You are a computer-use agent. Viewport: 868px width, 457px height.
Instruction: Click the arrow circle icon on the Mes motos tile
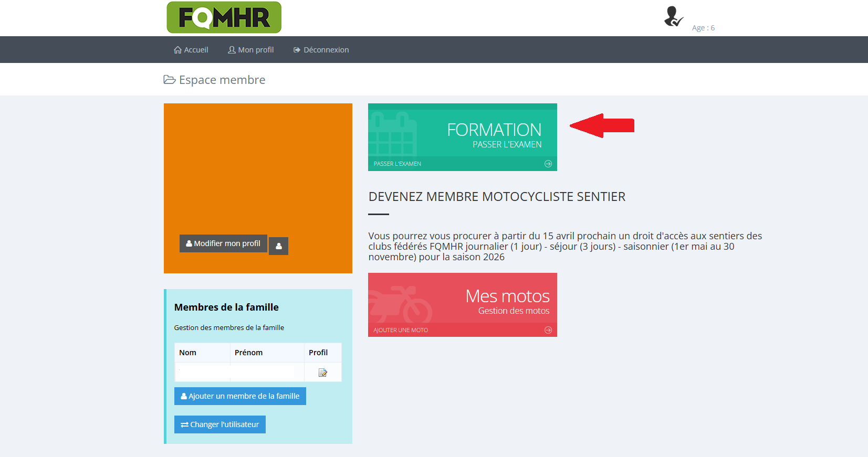click(548, 330)
